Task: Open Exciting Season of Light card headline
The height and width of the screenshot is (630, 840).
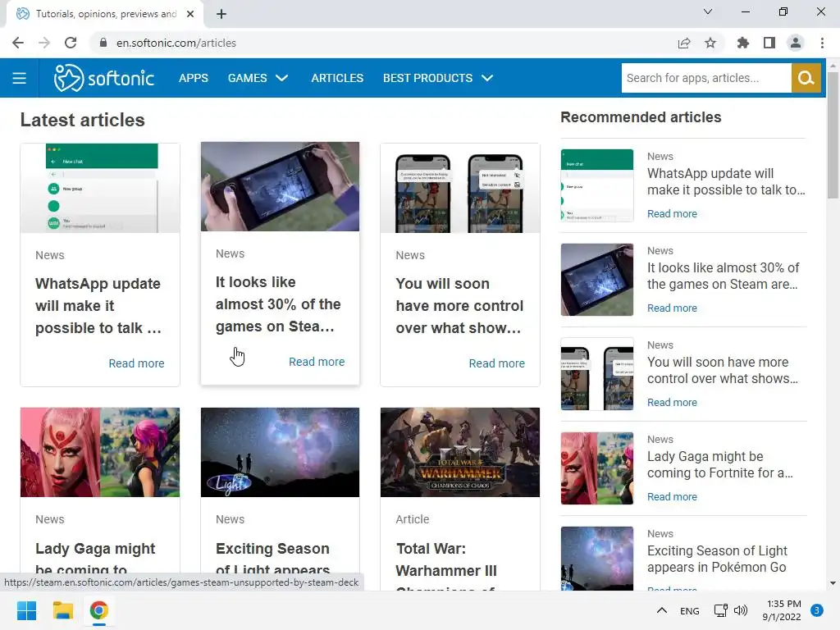Action: 272,559
